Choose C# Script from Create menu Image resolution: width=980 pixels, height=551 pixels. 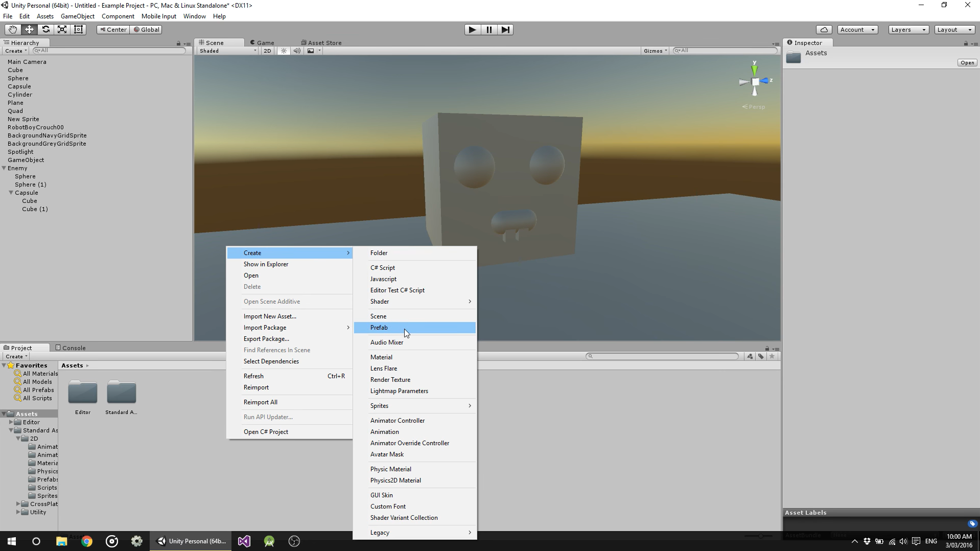pos(415,268)
